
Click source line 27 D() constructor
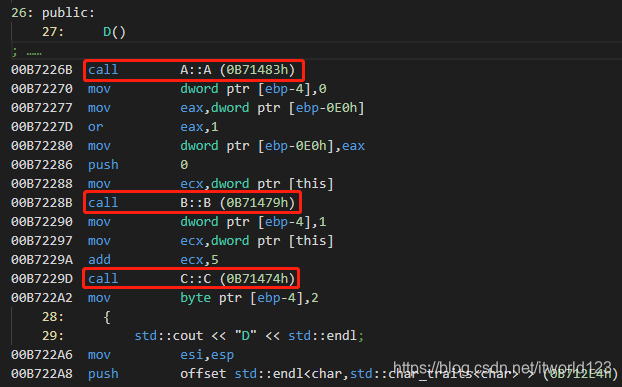[x=84, y=32]
